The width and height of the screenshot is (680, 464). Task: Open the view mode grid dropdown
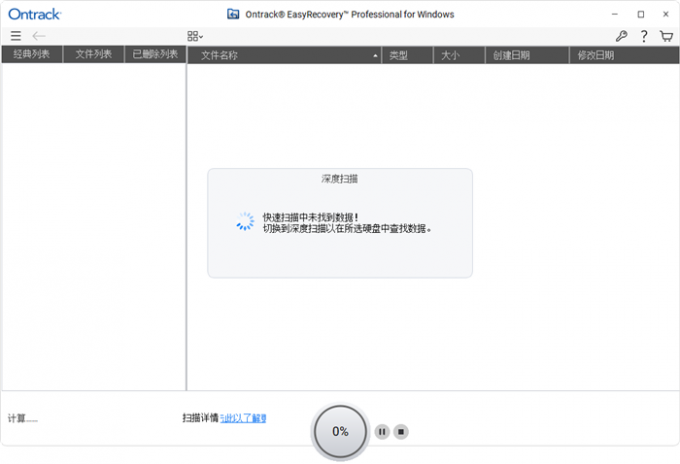pos(195,36)
